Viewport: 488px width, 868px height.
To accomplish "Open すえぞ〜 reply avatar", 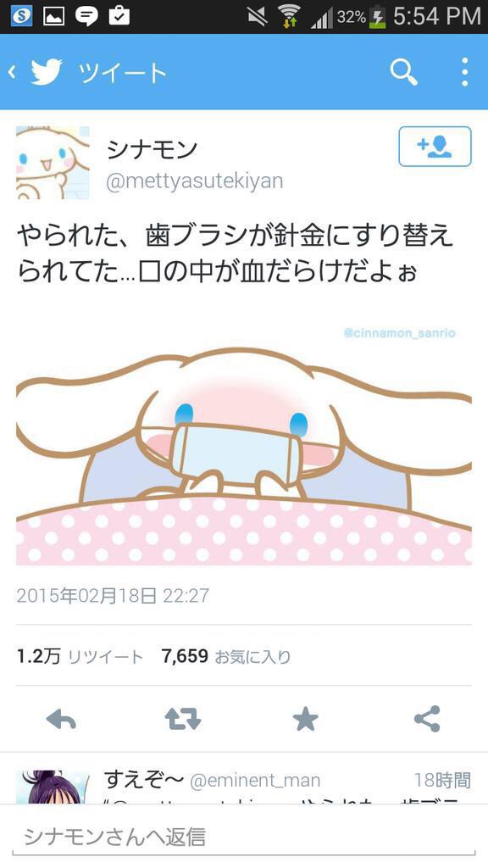I will 53,786.
